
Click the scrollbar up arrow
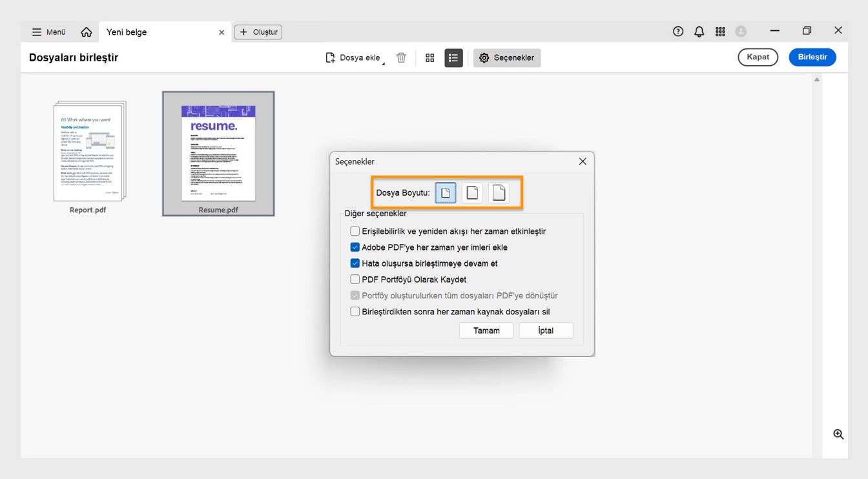(817, 79)
